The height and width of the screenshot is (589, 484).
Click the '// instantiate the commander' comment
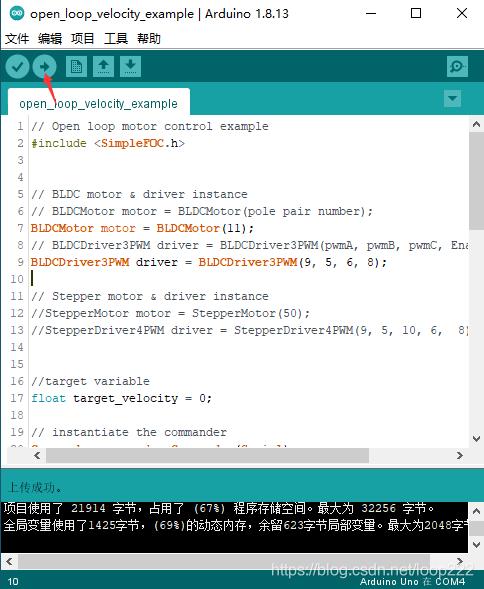coord(129,432)
